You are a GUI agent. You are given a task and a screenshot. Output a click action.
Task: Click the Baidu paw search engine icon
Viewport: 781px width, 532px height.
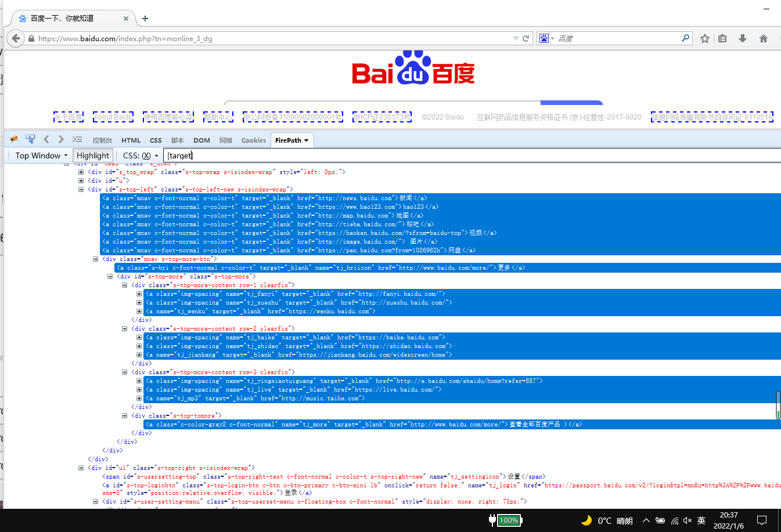544,38
